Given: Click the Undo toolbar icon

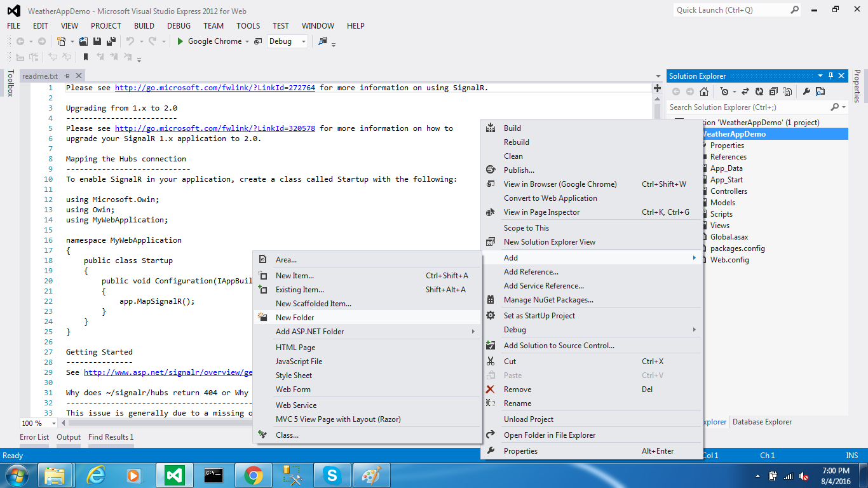Looking at the screenshot, I should point(130,41).
